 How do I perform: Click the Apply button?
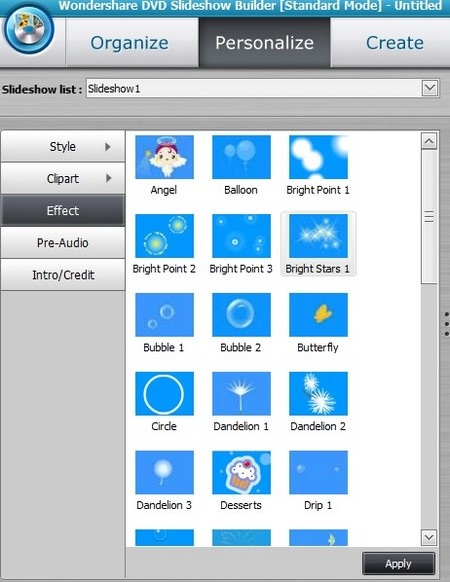coord(398,564)
